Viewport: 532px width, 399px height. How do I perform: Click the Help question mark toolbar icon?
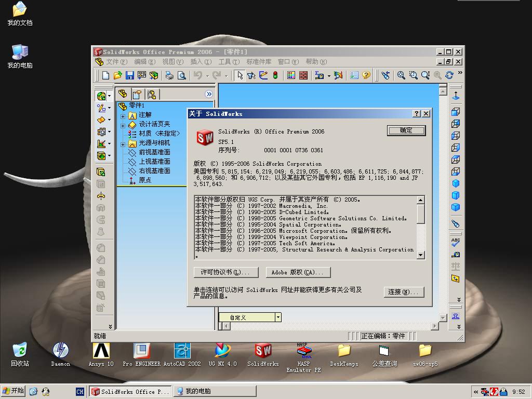tap(366, 75)
